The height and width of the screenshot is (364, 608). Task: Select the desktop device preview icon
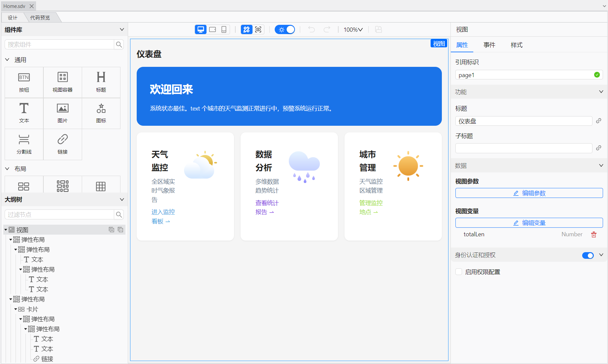tap(201, 29)
